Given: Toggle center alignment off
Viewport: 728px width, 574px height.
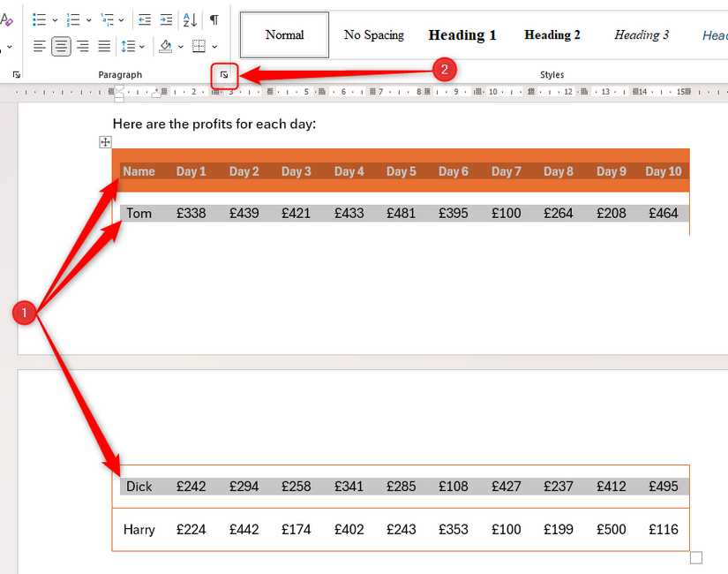Looking at the screenshot, I should tap(60, 46).
